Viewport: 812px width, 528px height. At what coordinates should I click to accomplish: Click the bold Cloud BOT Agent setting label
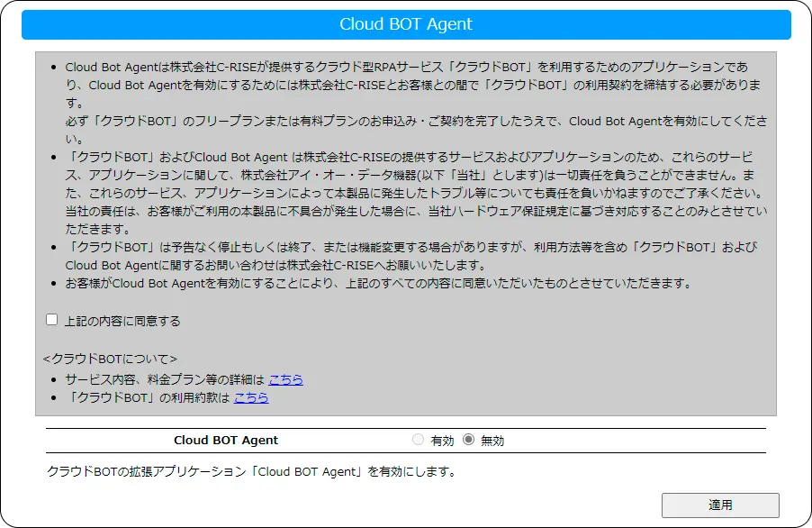226,441
